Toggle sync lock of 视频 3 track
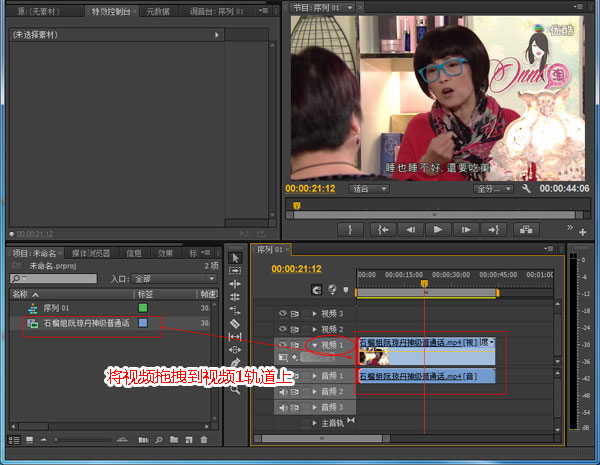600x465 pixels. 294,314
